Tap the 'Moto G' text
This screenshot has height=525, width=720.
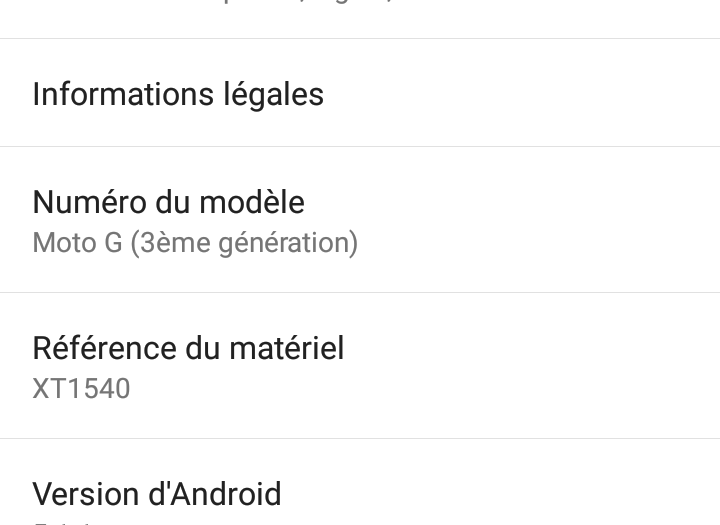coord(77,242)
